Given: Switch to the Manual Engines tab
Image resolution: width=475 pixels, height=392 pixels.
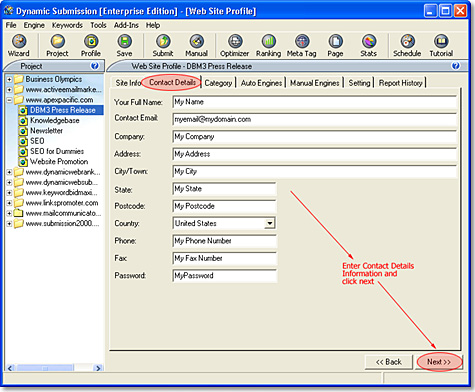Looking at the screenshot, I should (x=315, y=83).
